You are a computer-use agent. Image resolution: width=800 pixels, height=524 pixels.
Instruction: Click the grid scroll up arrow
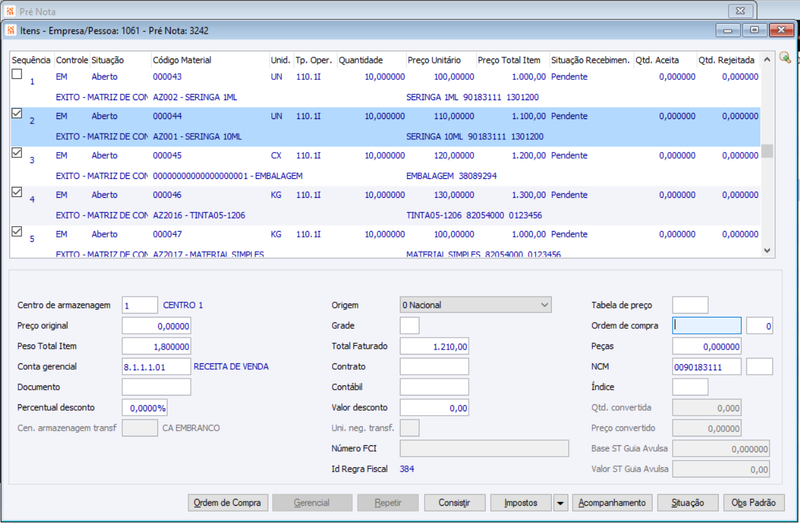(x=767, y=60)
